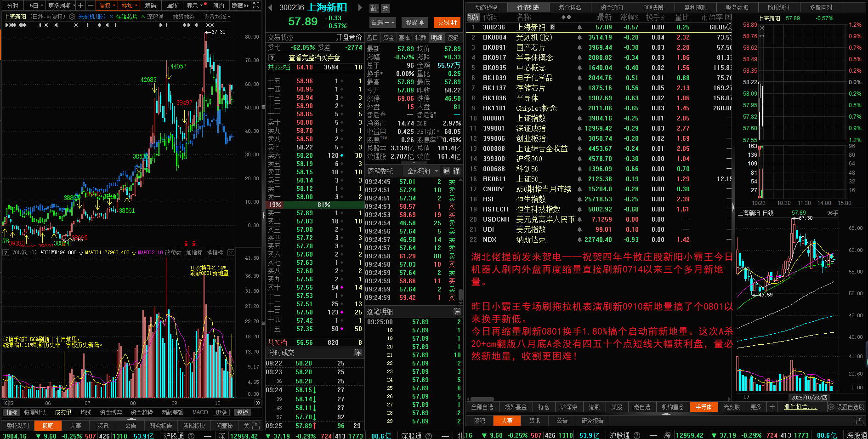Screen dimensions: 868x439
Task: Toggle the 初始 sort button in list
Action: [473, 17]
